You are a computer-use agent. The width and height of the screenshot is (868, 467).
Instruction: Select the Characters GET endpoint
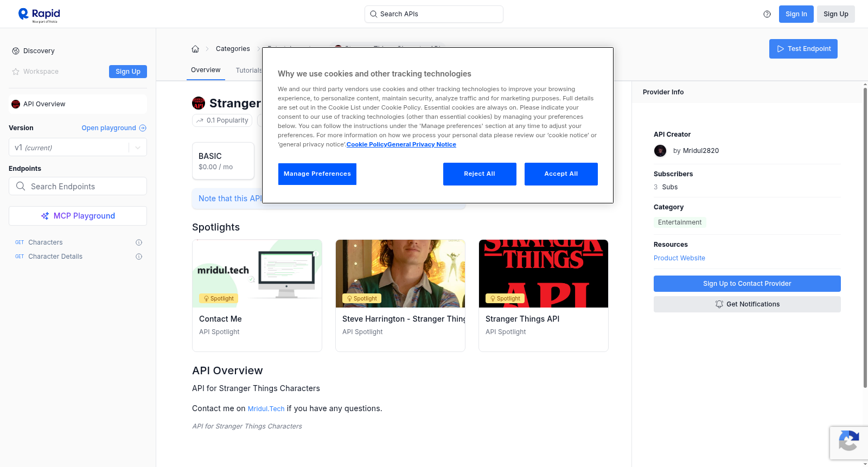(46, 242)
